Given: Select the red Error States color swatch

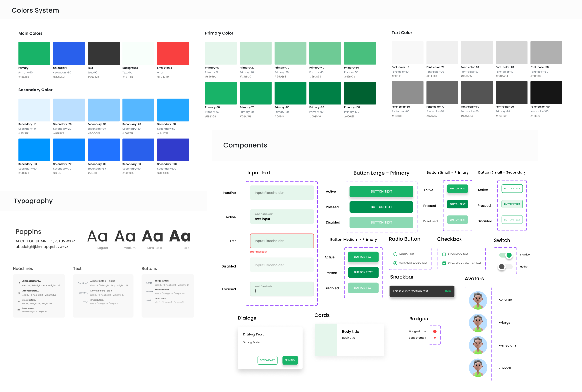Looking at the screenshot, I should 173,53.
